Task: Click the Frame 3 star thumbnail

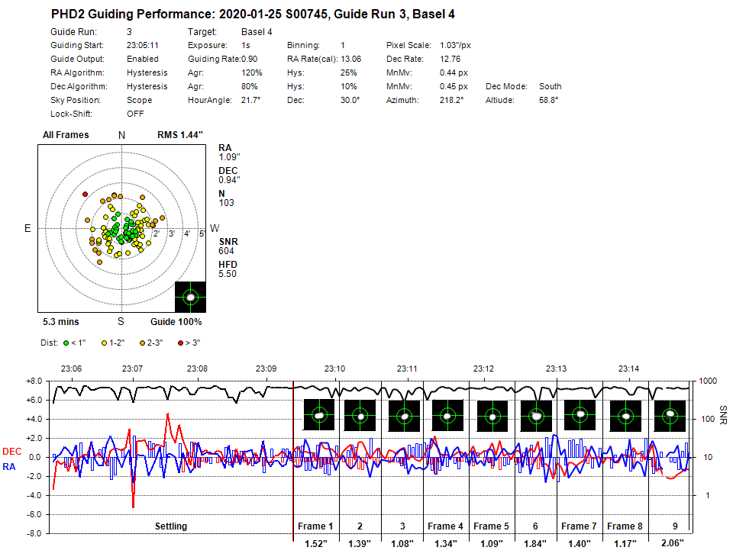Action: [404, 416]
